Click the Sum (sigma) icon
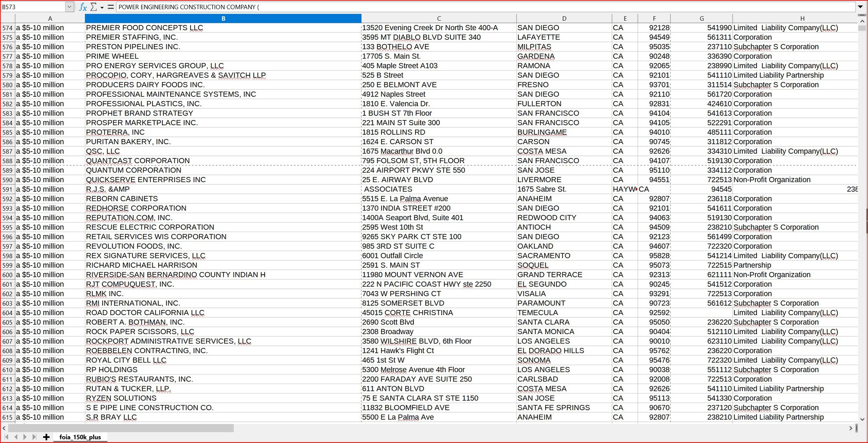The image size is (868, 443). pyautogui.click(x=94, y=7)
